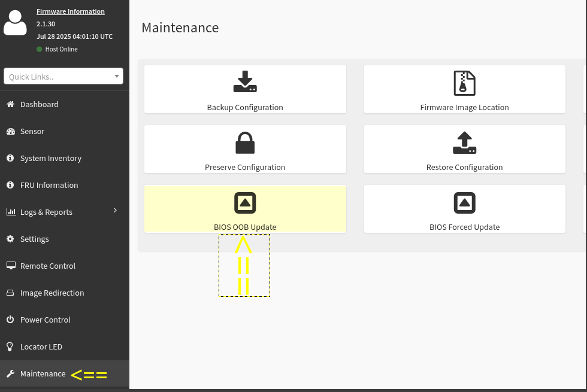Click the Power Control power icon

[10, 320]
